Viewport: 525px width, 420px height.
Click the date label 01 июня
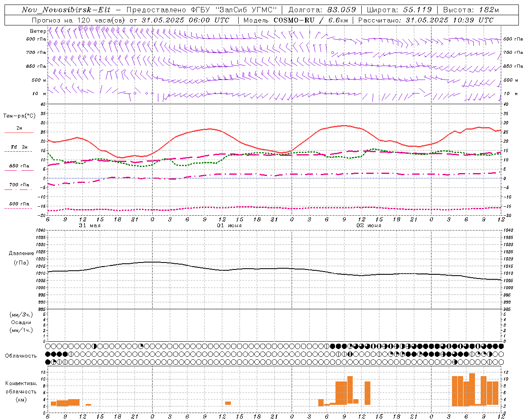(x=229, y=226)
